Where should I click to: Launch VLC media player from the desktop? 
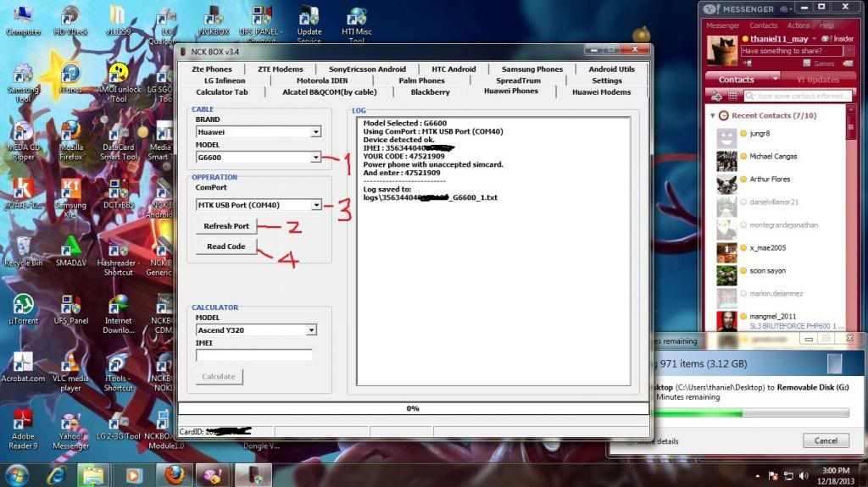click(x=70, y=364)
